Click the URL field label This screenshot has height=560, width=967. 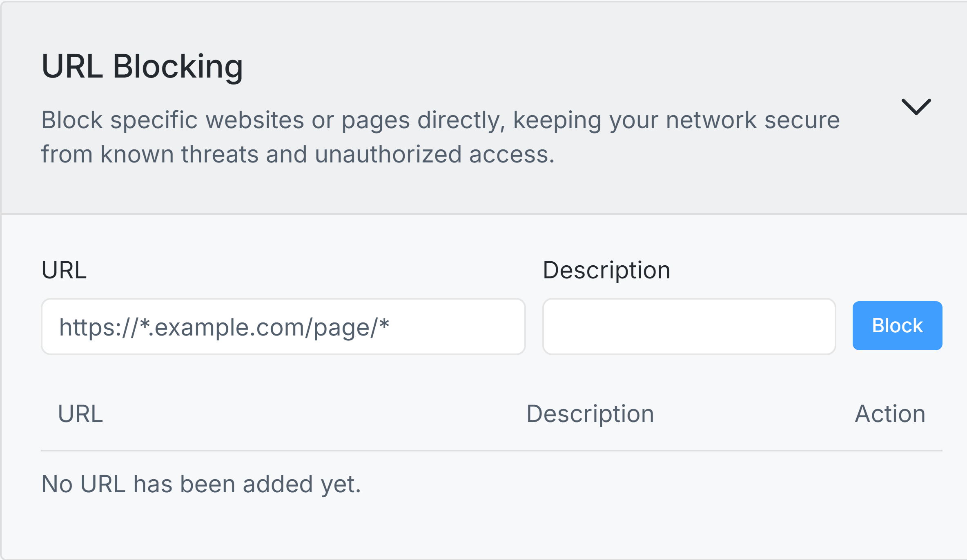(x=65, y=269)
